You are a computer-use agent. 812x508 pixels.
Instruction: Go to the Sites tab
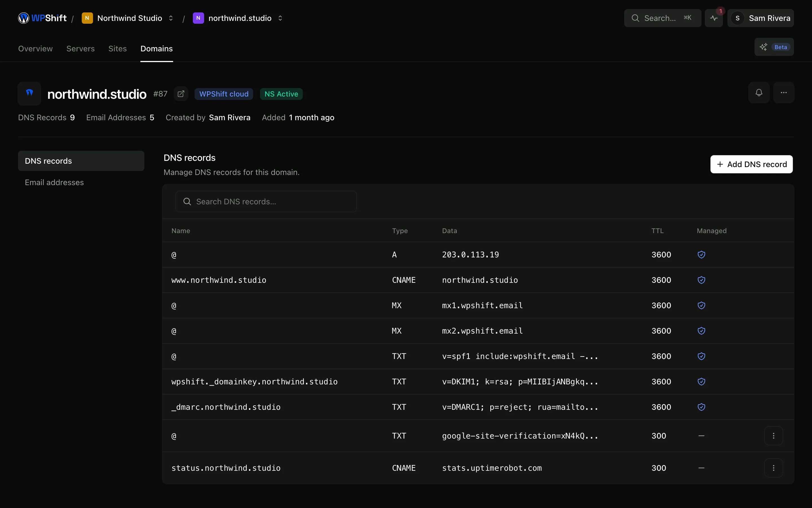[118, 49]
